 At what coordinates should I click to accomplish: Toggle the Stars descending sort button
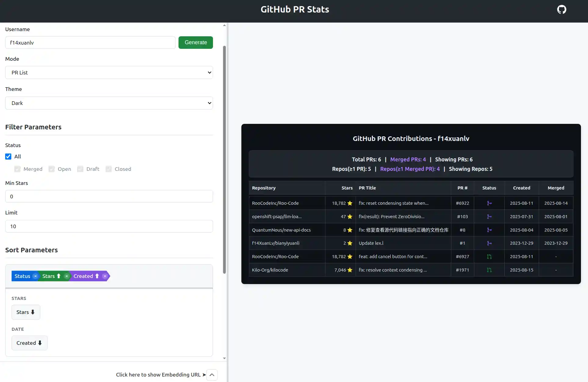(x=26, y=312)
